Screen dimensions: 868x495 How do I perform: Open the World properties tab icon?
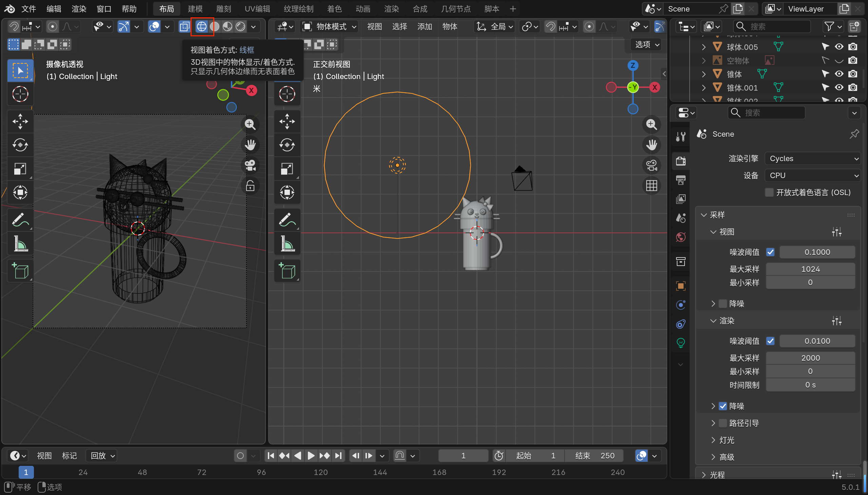(680, 237)
